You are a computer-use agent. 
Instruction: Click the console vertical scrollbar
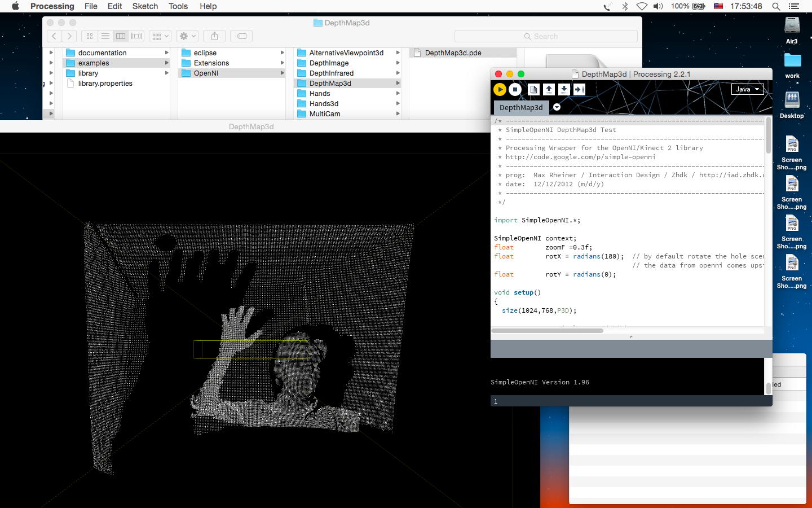pos(768,388)
